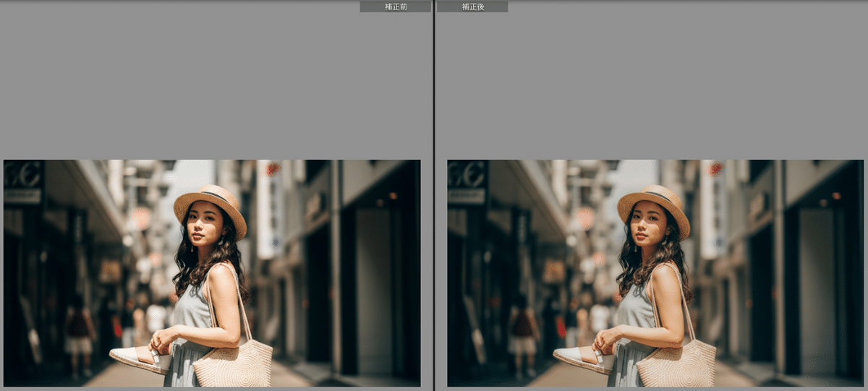Click the woven bag in the after photo
Viewport: 868px width, 391px height.
[676, 364]
